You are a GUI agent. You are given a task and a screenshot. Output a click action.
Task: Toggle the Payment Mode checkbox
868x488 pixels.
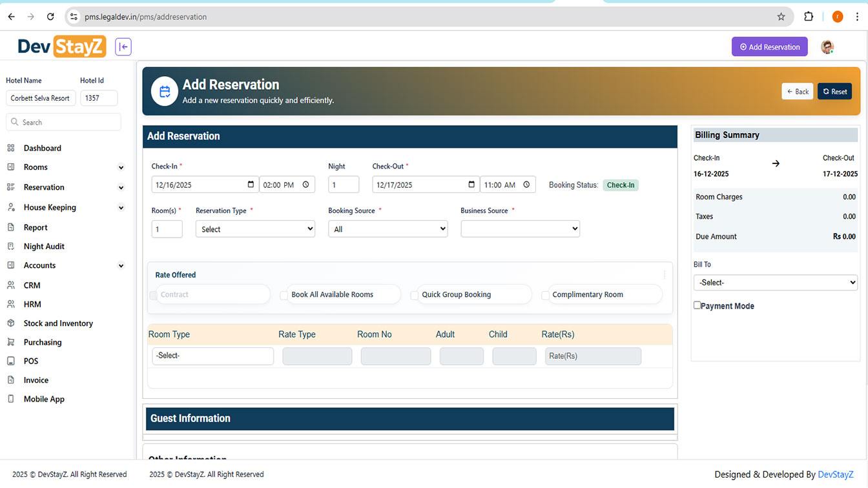pyautogui.click(x=697, y=305)
